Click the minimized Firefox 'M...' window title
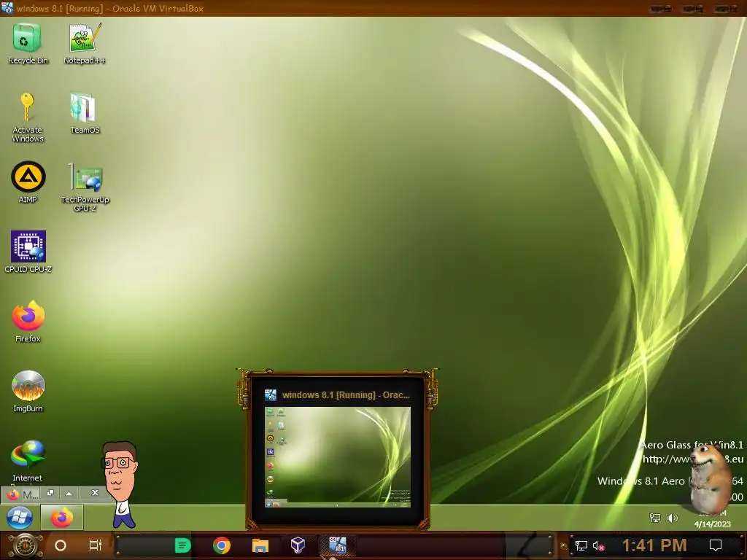This screenshot has height=560, width=747. (31, 495)
